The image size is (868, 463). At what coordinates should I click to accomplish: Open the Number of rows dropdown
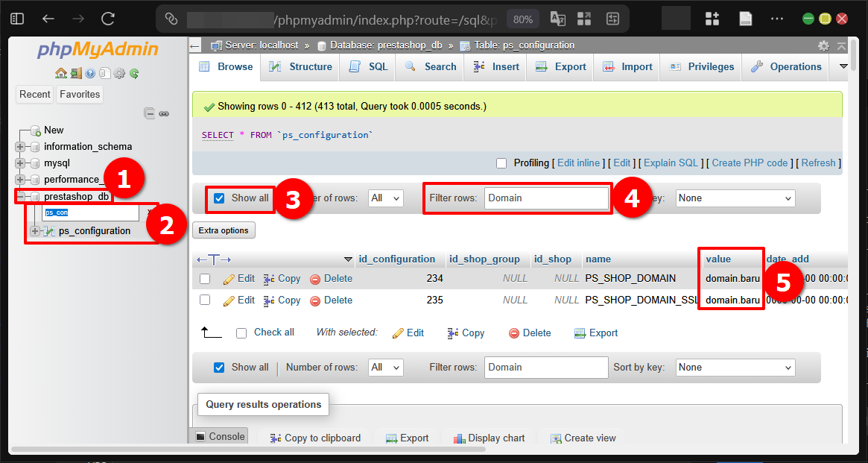tap(385, 198)
